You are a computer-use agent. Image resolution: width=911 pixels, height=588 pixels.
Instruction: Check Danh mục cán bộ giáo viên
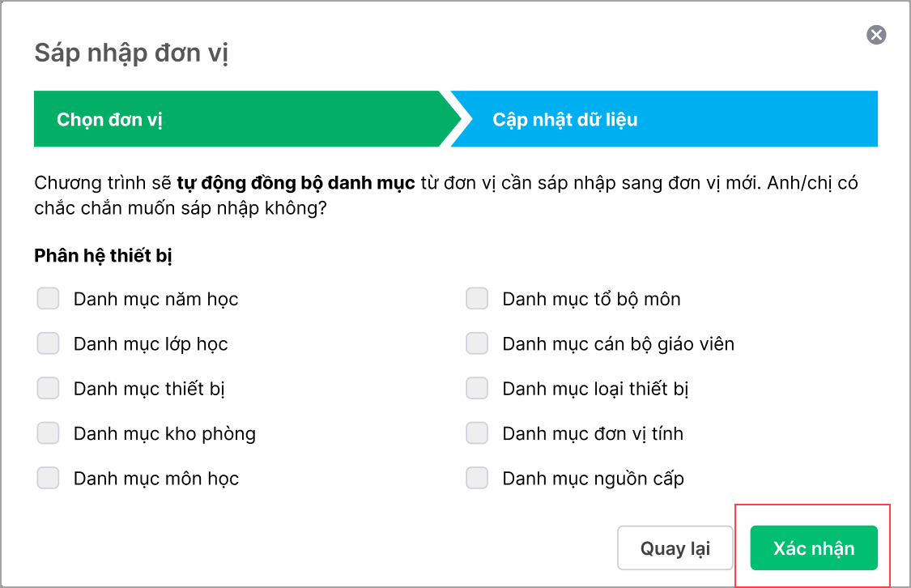pos(477,343)
